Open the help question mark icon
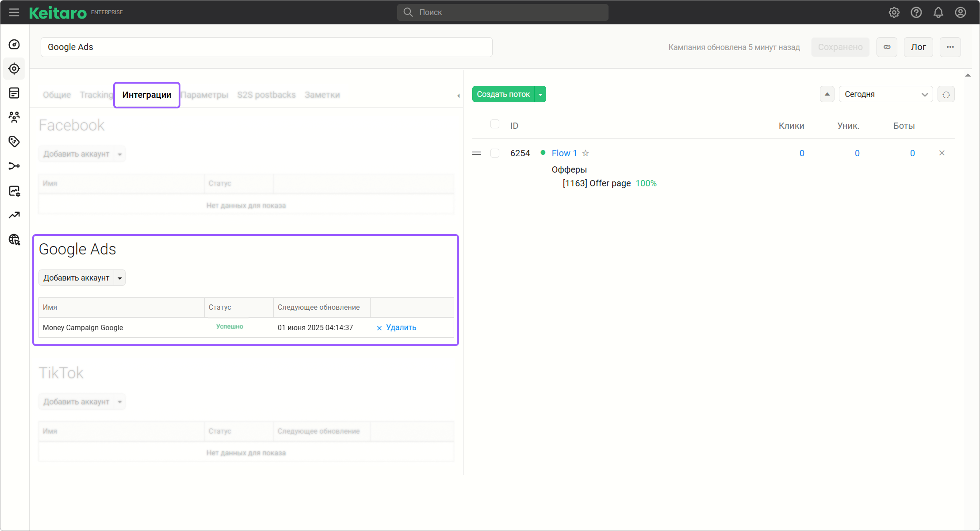Viewport: 980px width, 531px height. coord(916,12)
